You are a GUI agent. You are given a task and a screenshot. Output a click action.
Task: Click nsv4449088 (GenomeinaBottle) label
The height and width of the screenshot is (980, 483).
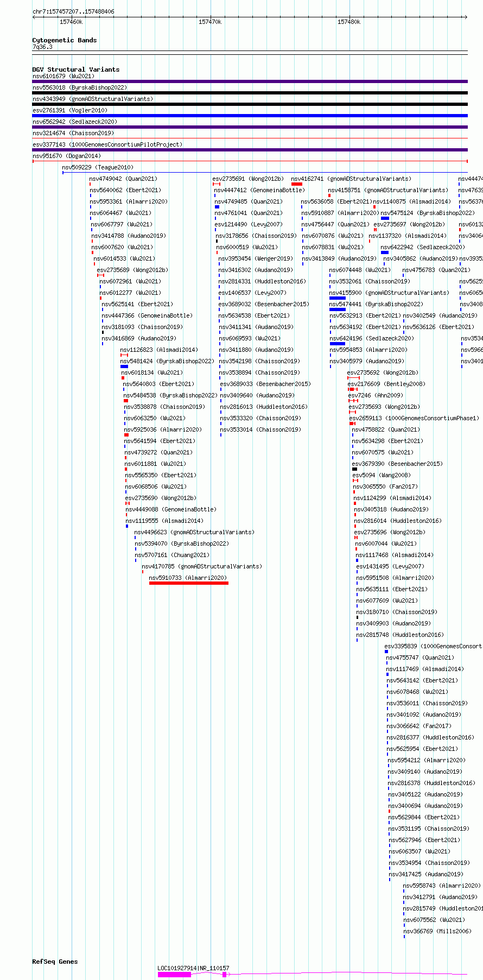pyautogui.click(x=171, y=509)
